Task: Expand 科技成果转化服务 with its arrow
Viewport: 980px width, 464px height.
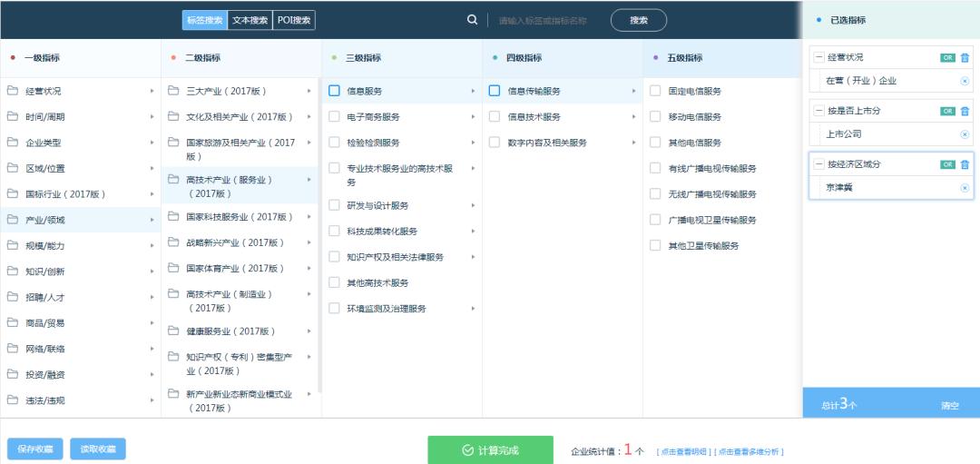Action: click(x=473, y=232)
